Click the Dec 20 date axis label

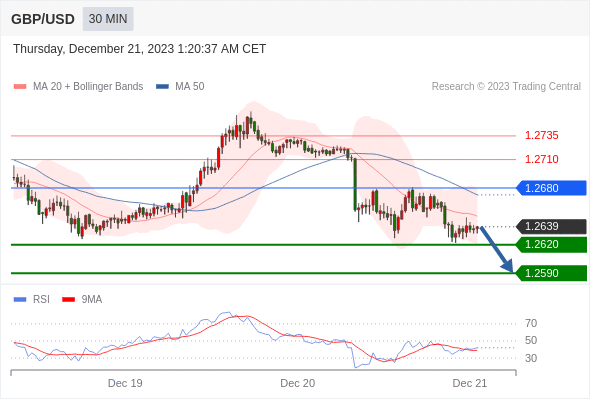pos(298,383)
